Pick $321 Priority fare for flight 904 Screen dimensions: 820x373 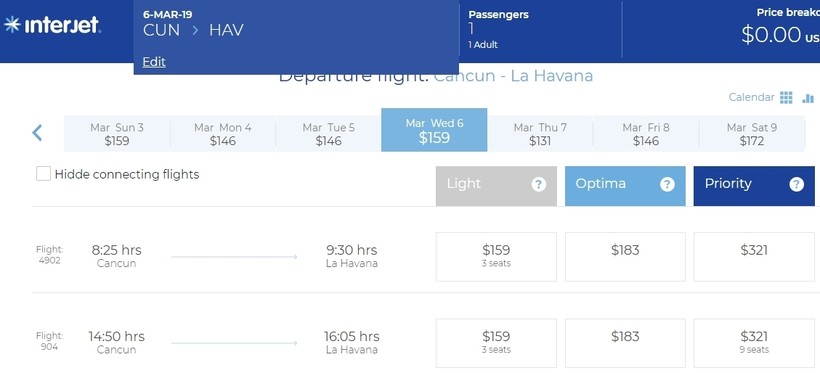[x=754, y=343]
